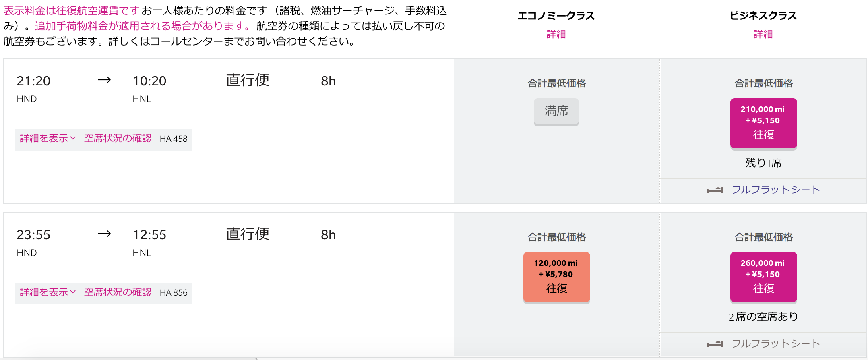Viewport: 868px width, 360px height.
Task: Open 詳細 under ビジネスクラス
Action: click(x=763, y=34)
